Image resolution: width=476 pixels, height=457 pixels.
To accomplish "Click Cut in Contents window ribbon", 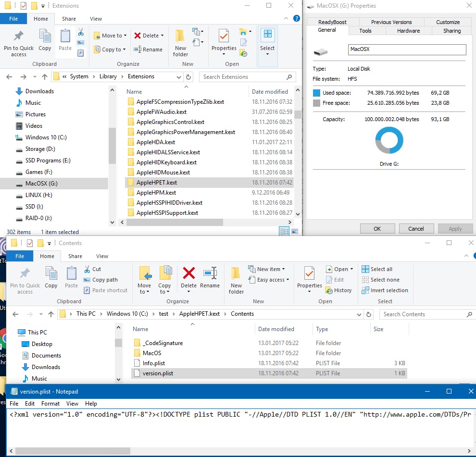I will point(93,269).
